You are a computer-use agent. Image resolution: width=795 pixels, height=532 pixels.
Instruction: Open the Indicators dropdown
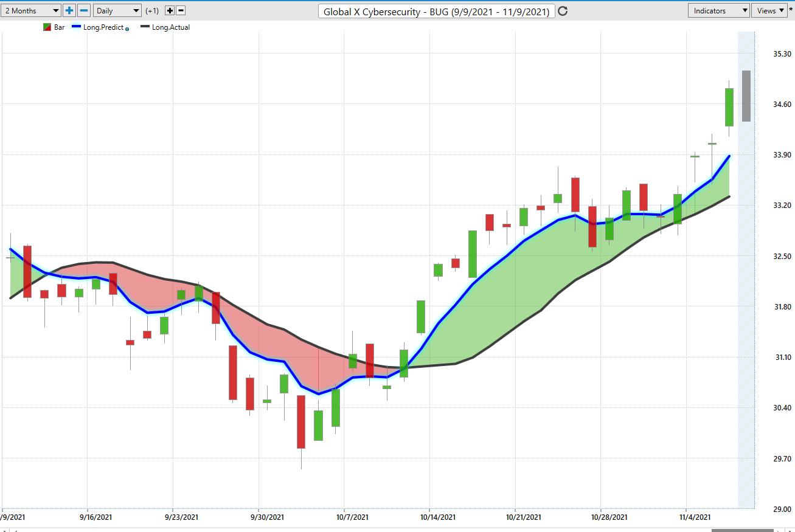click(718, 10)
